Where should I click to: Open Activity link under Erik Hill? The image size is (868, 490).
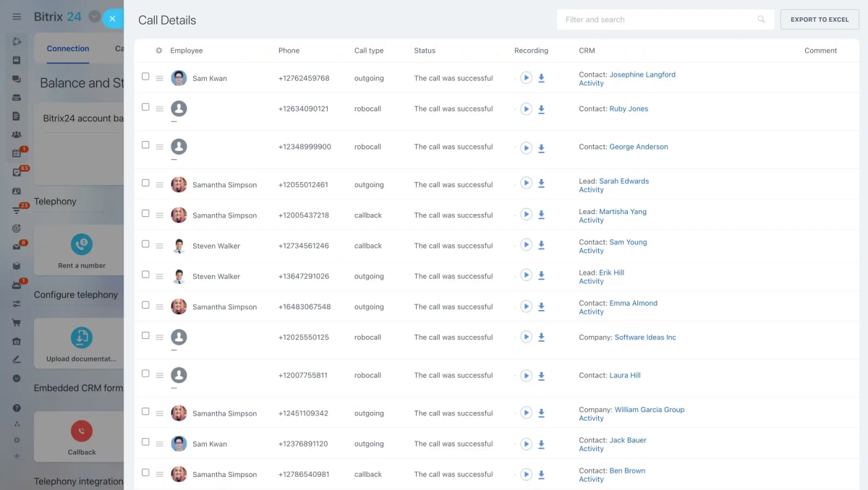[591, 281]
